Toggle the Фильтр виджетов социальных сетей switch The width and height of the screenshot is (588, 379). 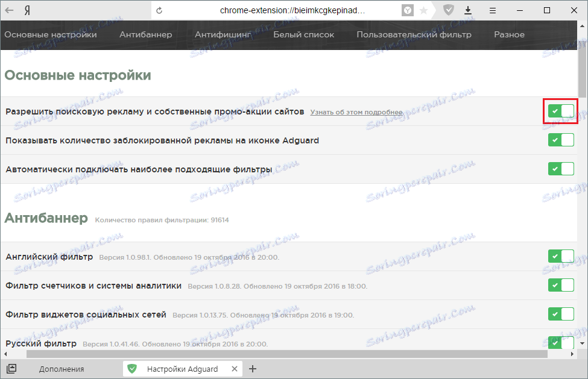point(561,314)
